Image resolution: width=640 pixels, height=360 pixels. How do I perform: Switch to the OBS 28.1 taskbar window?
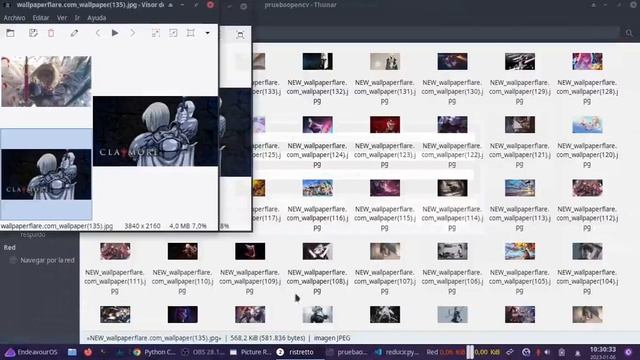203,352
